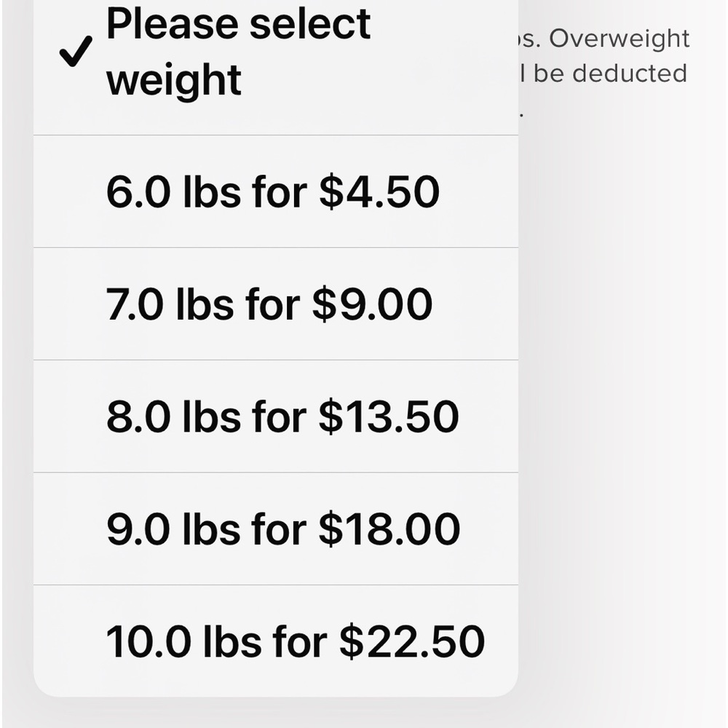Click the '10.0 lbs' label text

pos(184,641)
